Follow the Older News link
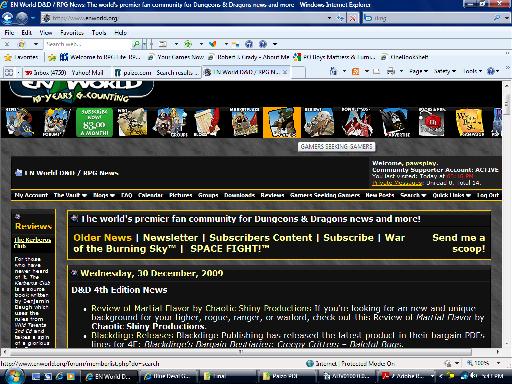Viewport: 512px width, 384px height. [x=102, y=238]
